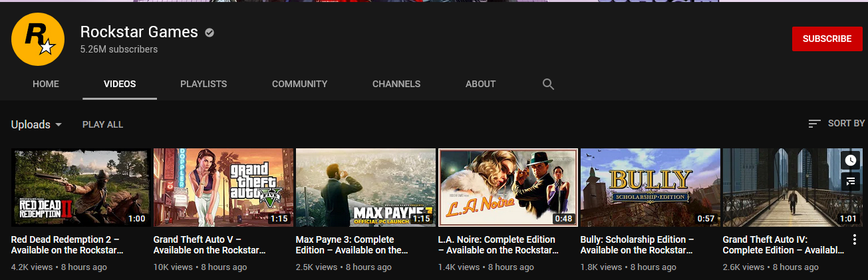The width and height of the screenshot is (868, 280).
Task: Open the SORT BY menu
Action: (x=837, y=124)
